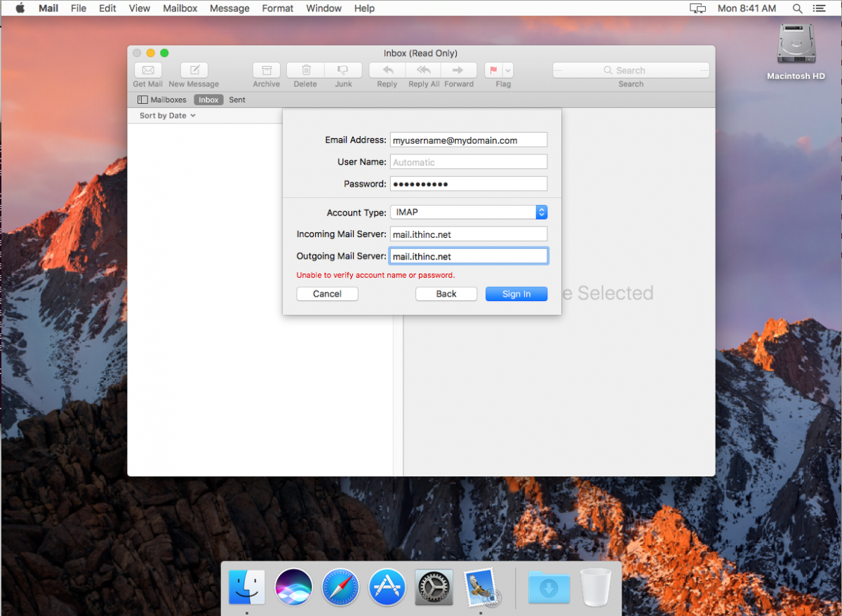Open the Help menu
The image size is (842, 616).
click(364, 8)
